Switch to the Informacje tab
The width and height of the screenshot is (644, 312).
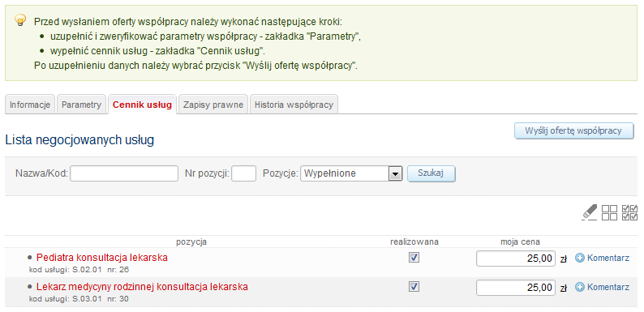[x=30, y=105]
